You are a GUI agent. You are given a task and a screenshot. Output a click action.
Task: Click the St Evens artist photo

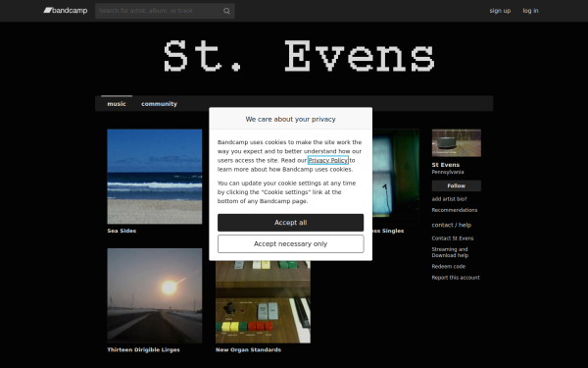pos(456,142)
